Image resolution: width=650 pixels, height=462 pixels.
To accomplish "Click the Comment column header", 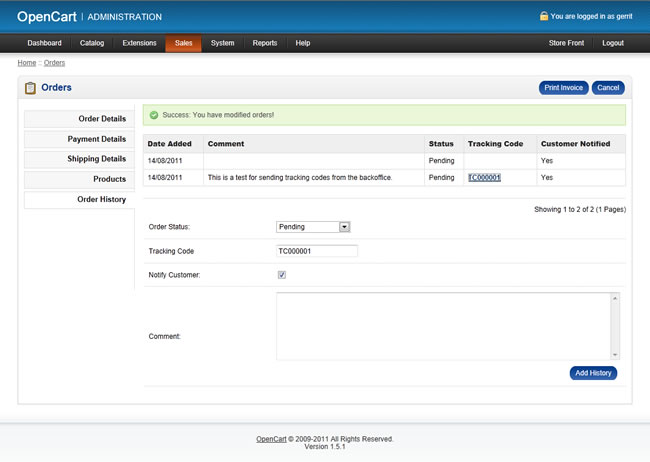I will [x=226, y=144].
